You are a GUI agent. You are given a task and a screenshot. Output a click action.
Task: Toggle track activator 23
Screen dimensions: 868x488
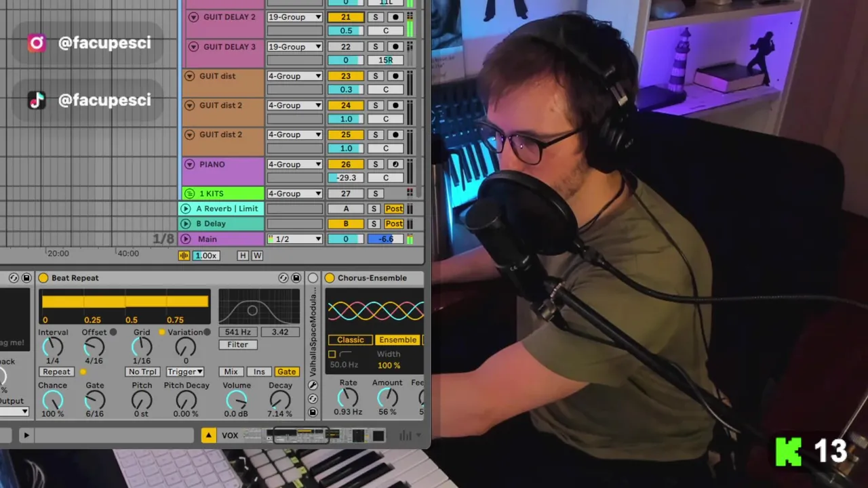click(346, 76)
